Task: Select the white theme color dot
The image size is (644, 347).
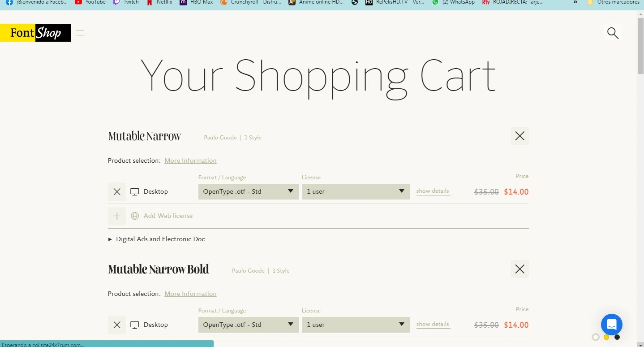Action: tap(596, 337)
